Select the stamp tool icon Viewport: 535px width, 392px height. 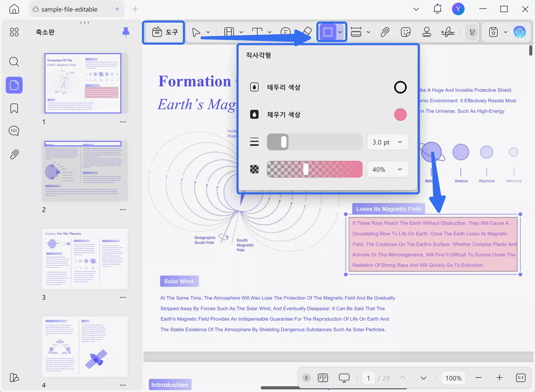click(x=426, y=32)
